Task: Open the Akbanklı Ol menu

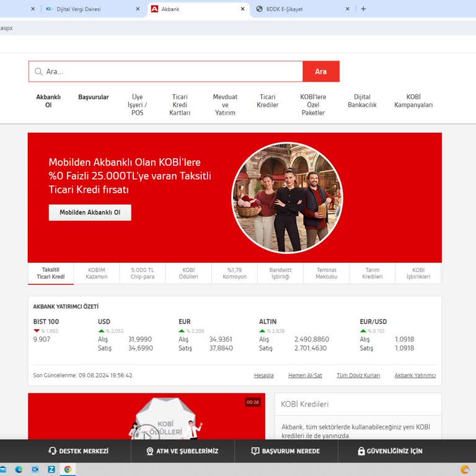Action: click(x=48, y=101)
